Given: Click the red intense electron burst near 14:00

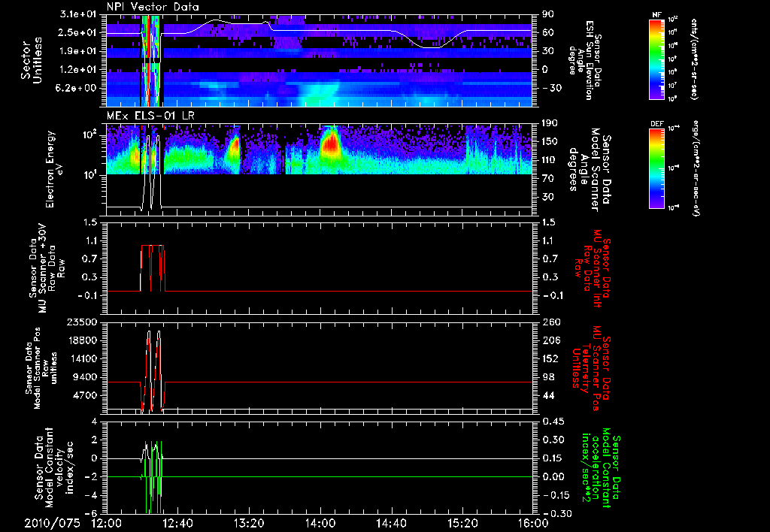Looking at the screenshot, I should pyautogui.click(x=331, y=145).
